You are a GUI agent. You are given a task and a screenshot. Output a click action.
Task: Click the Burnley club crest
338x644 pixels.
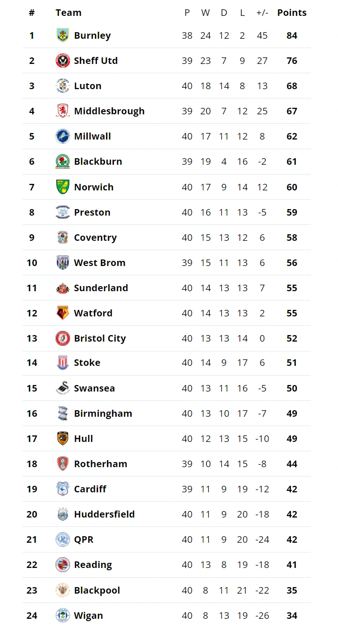click(63, 35)
